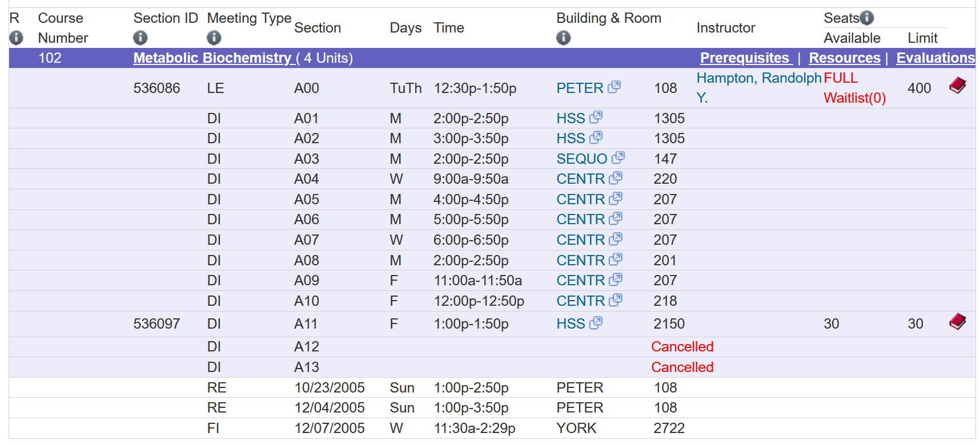Screen dimensions: 980x445
Task: Click external link icon beside CENTR for A05
Action: pyautogui.click(x=615, y=199)
